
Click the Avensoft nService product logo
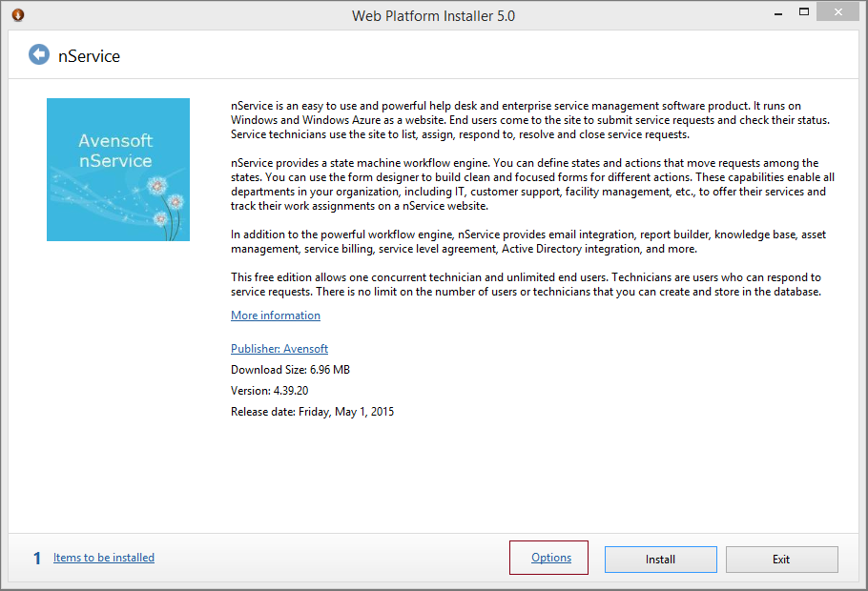tap(118, 170)
